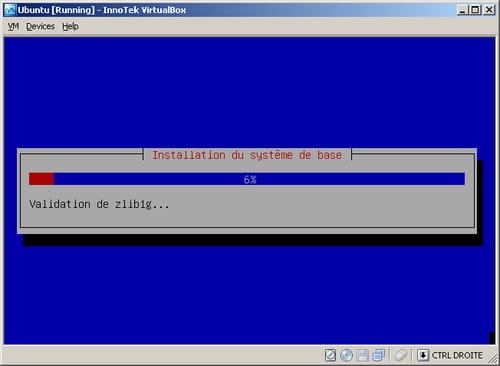Click the VirtualBox window title icon
The width and height of the screenshot is (500, 366).
pos(10,10)
